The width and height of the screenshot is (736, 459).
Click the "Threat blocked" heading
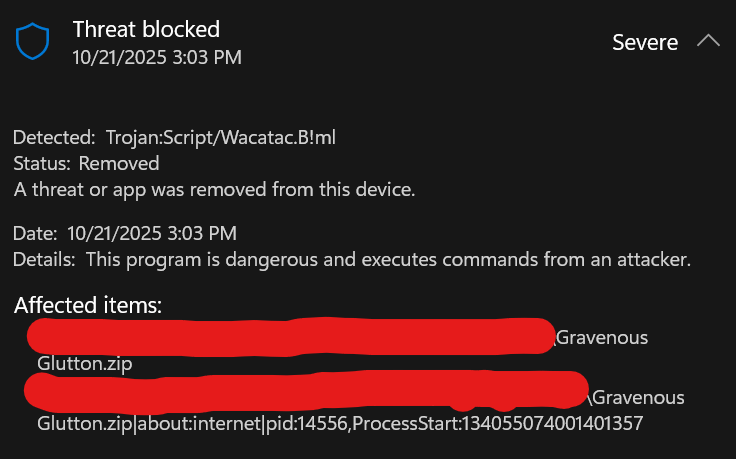tap(146, 30)
